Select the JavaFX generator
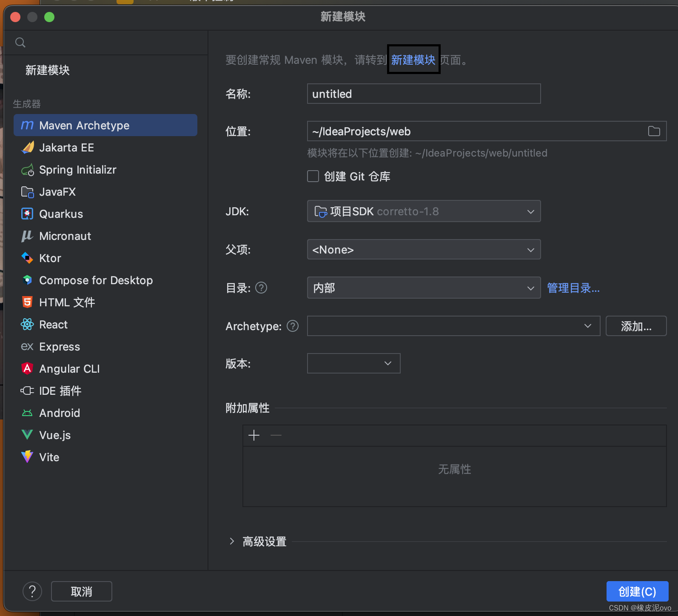This screenshot has height=616, width=678. pyautogui.click(x=105, y=191)
